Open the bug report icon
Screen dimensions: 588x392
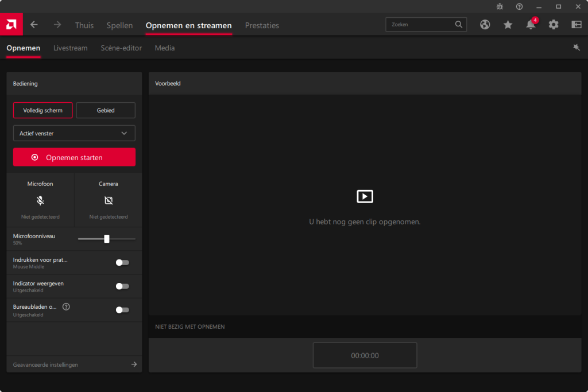(x=500, y=6)
